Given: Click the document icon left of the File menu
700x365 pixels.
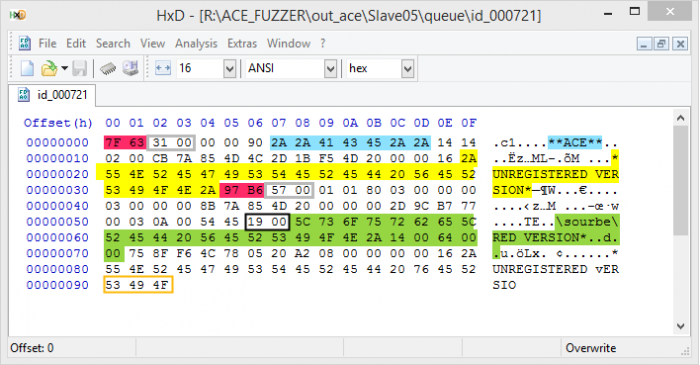Looking at the screenshot, I should click(24, 43).
